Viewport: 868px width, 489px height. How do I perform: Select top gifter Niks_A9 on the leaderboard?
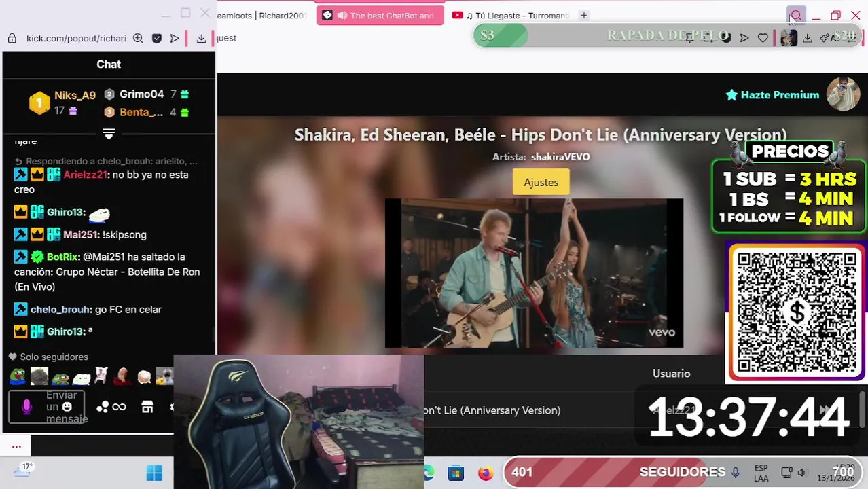click(x=75, y=95)
